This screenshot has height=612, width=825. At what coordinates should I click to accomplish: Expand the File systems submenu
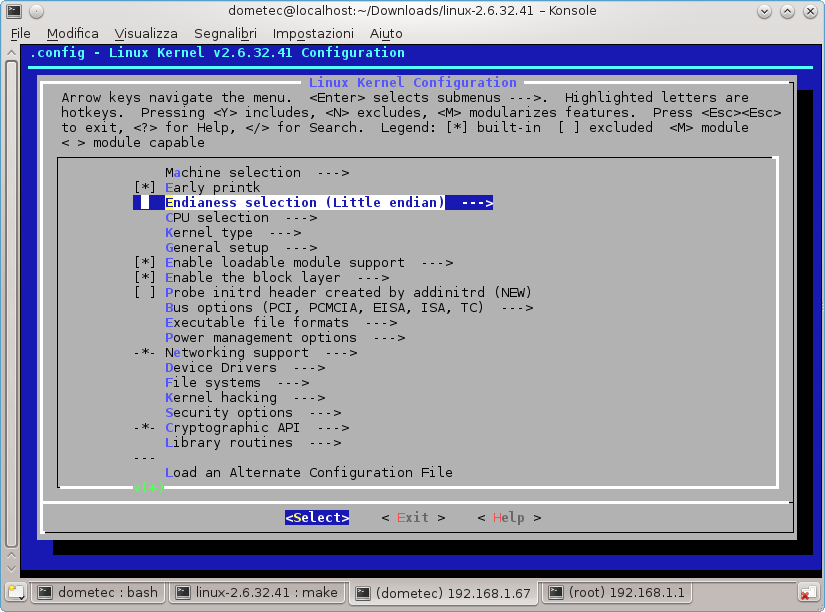click(236, 383)
